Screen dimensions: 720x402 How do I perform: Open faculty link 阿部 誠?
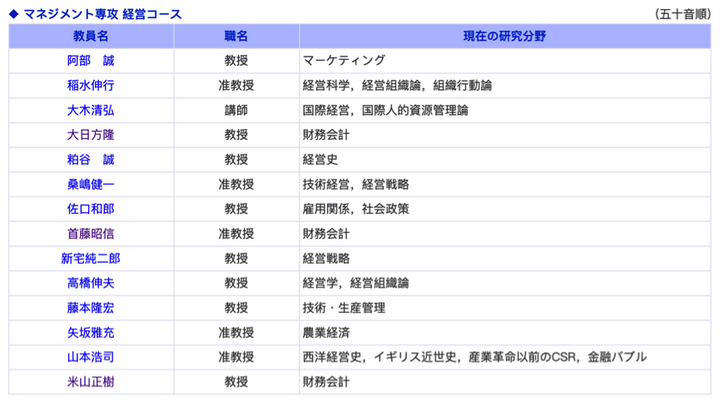90,61
